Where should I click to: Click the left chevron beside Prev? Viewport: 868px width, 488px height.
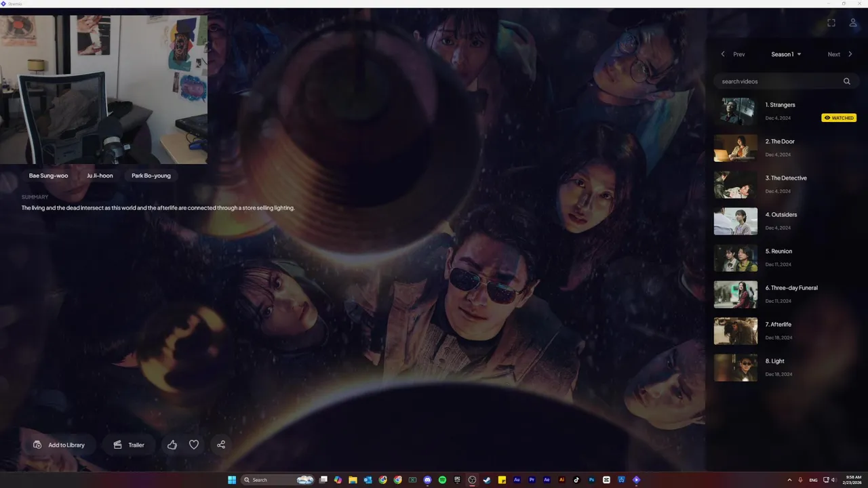point(723,54)
